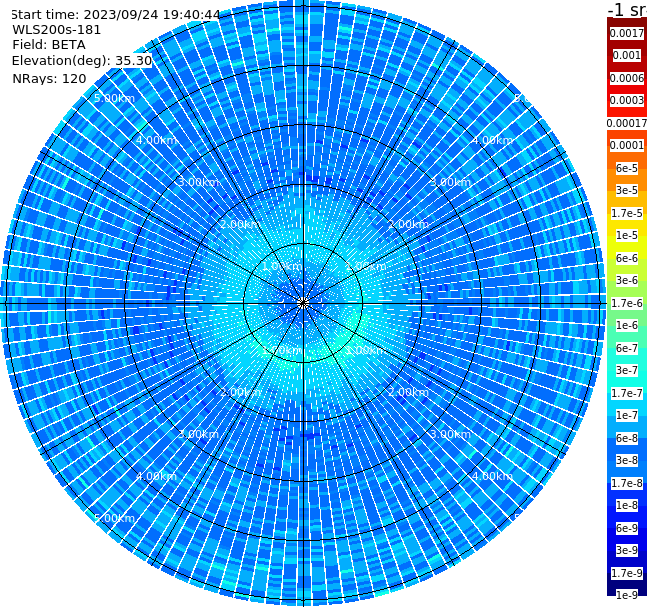Click the 6e-9 colorbar label
This screenshot has width=647, height=607.
click(x=627, y=528)
